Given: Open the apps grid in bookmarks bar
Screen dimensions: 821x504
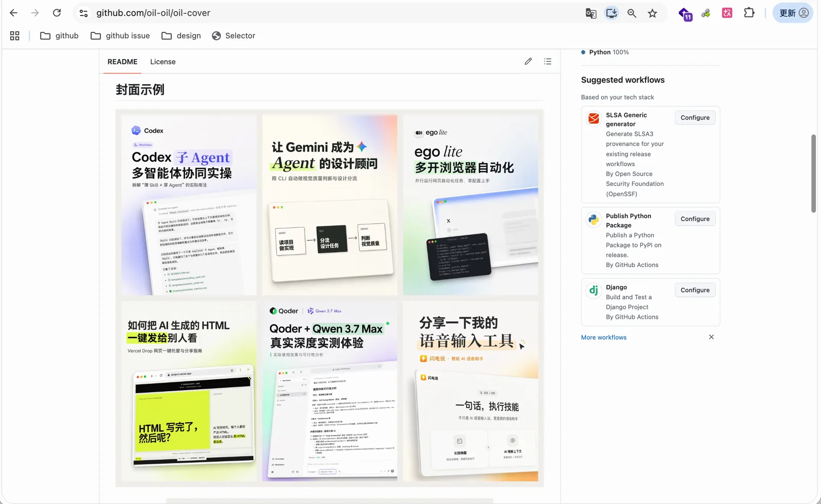Looking at the screenshot, I should 15,35.
